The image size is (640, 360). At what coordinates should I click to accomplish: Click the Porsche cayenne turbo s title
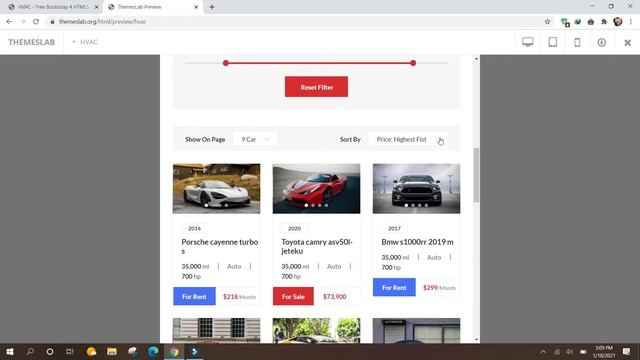220,246
